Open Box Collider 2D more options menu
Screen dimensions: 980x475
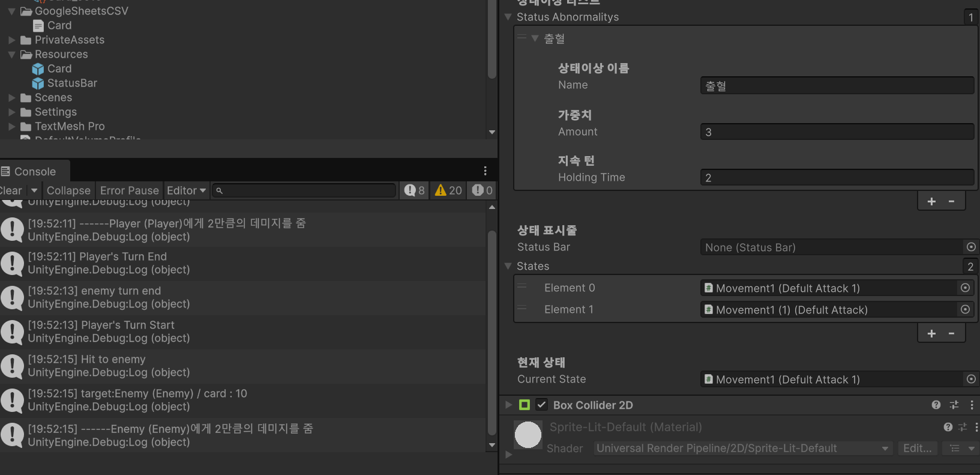point(972,405)
